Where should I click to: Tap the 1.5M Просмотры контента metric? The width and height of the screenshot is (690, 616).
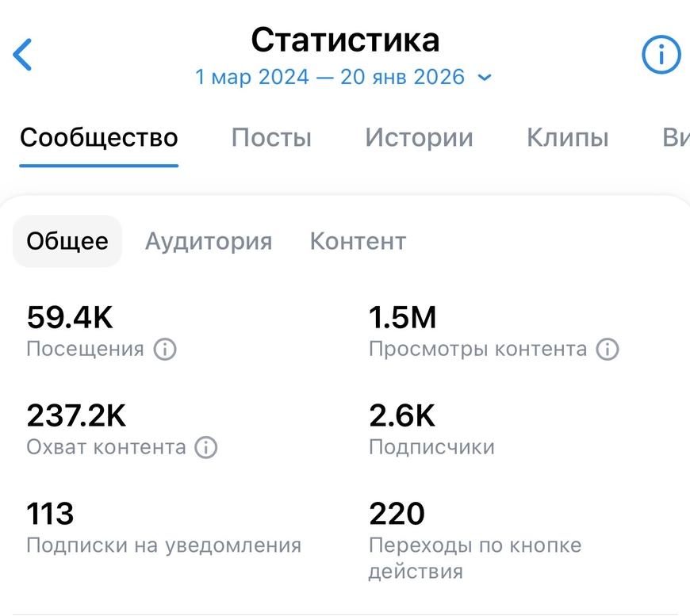(403, 319)
